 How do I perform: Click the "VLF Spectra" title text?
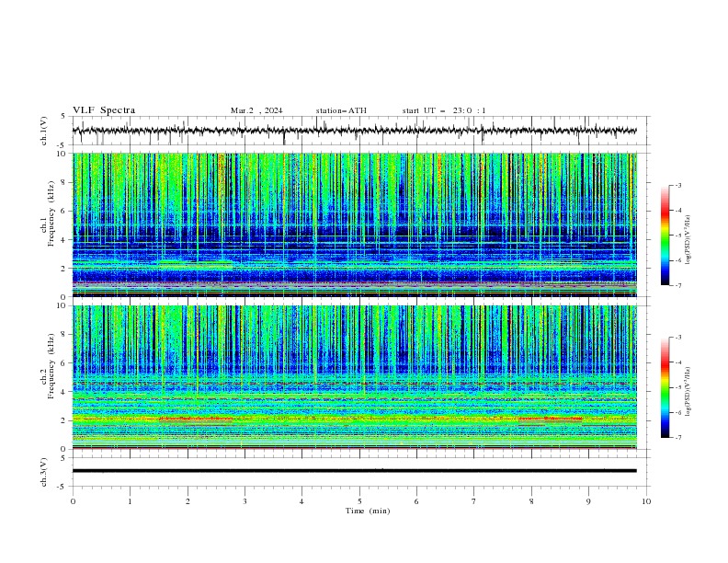(x=104, y=110)
